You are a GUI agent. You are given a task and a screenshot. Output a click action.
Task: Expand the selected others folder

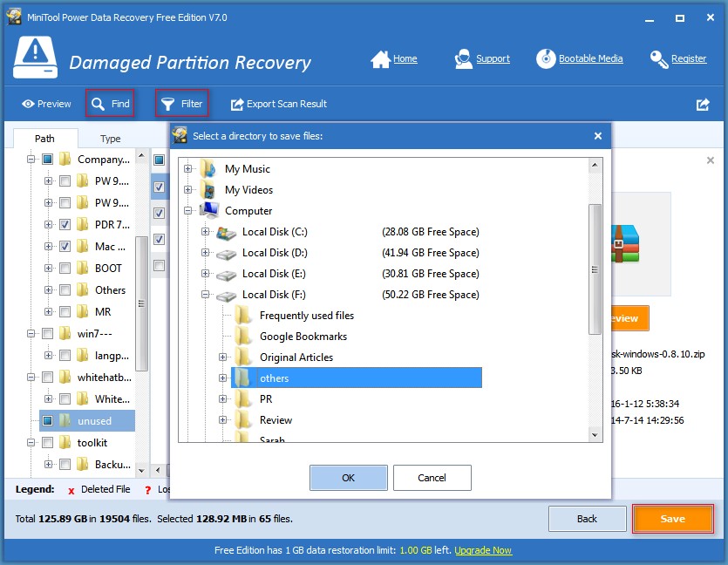pyautogui.click(x=223, y=378)
